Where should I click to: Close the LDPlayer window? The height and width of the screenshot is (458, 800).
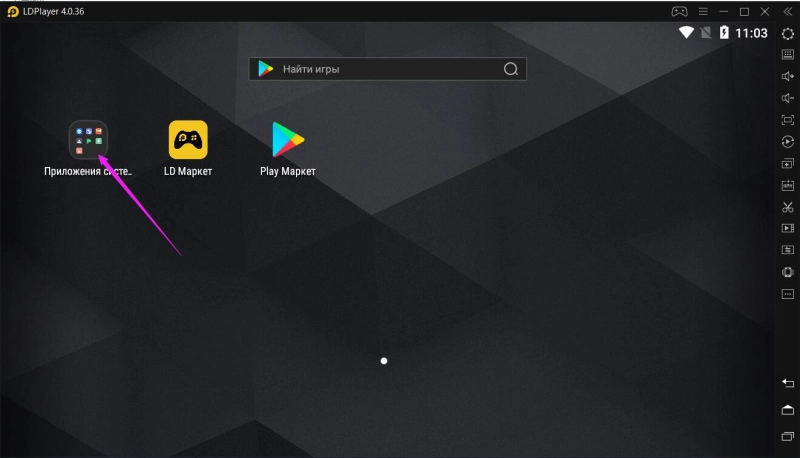point(765,11)
